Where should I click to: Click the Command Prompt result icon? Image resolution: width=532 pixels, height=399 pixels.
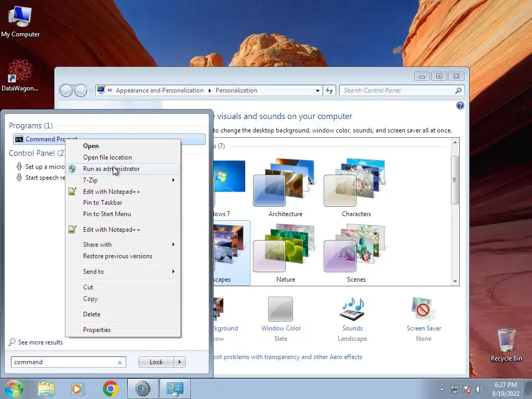tap(19, 139)
